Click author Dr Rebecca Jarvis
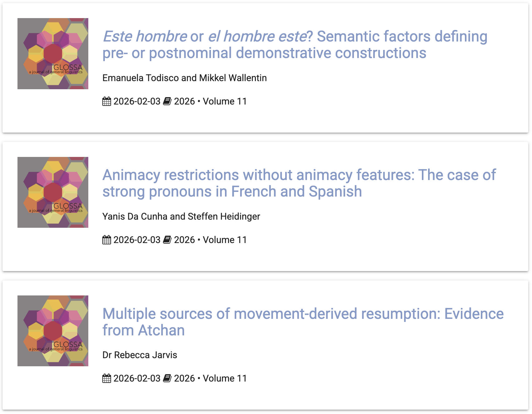Image resolution: width=532 pixels, height=414 pixels. 139,355
